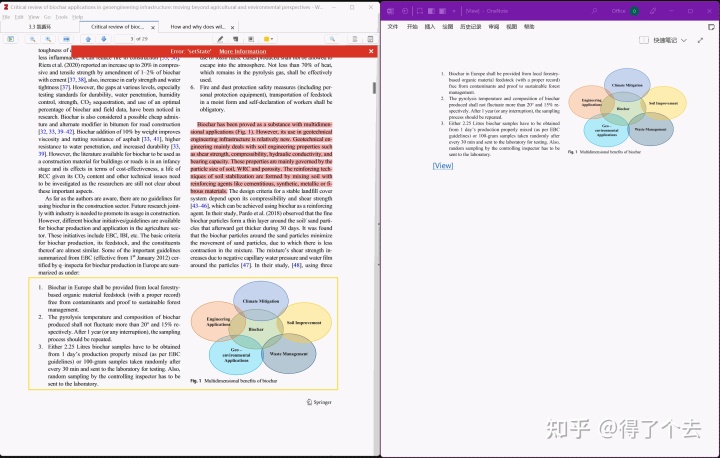Click the biochar Venn diagram figure in the PDF
The image size is (720, 458).
pyautogui.click(x=261, y=328)
